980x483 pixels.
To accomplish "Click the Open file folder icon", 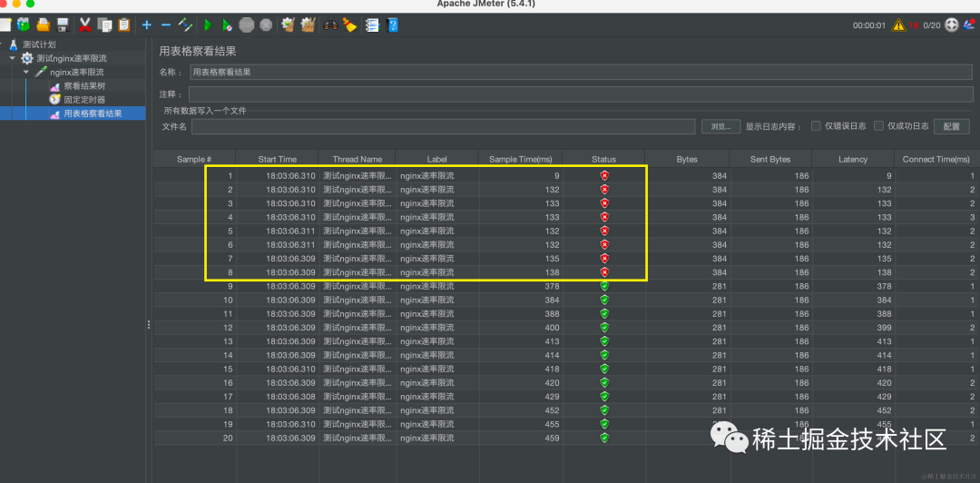I will [44, 25].
